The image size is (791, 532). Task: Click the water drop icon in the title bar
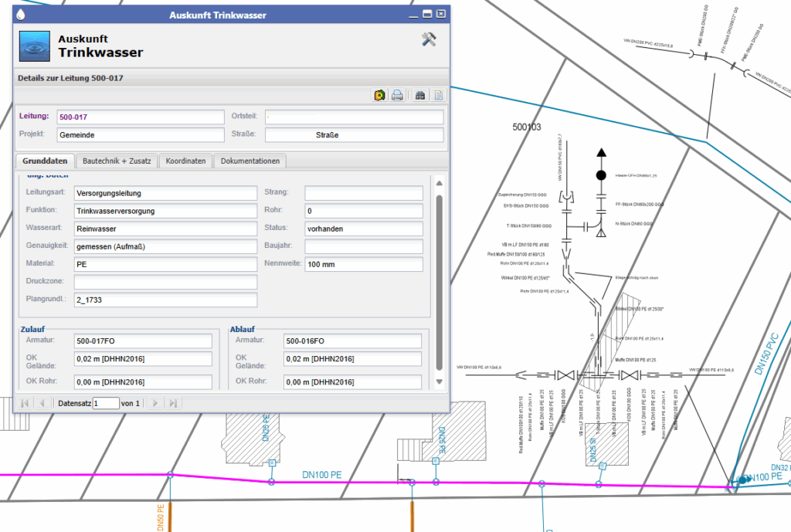coord(21,15)
